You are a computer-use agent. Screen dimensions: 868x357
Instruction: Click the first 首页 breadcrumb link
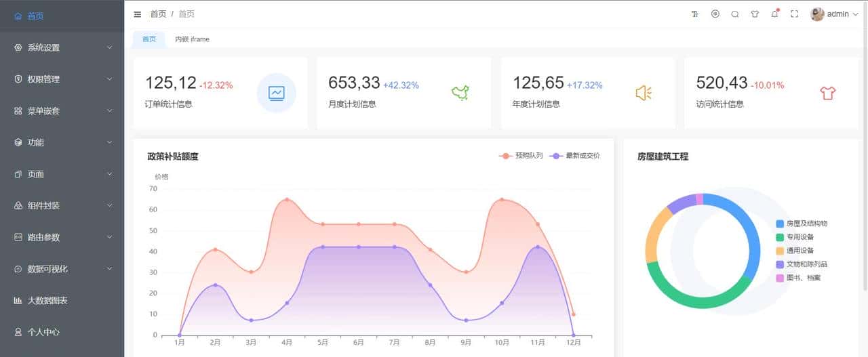point(158,14)
